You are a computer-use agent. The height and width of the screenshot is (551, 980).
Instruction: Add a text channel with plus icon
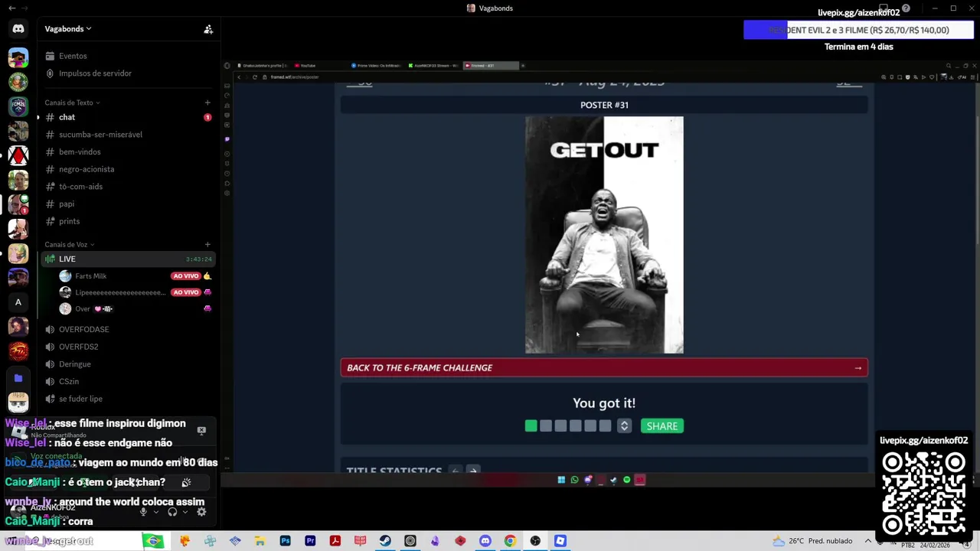pos(207,103)
